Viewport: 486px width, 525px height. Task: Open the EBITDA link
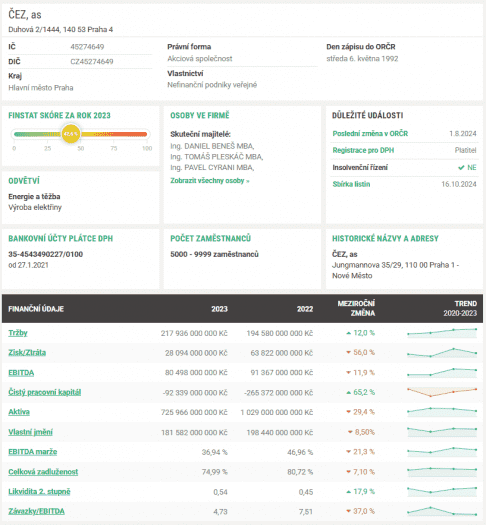[x=21, y=373]
